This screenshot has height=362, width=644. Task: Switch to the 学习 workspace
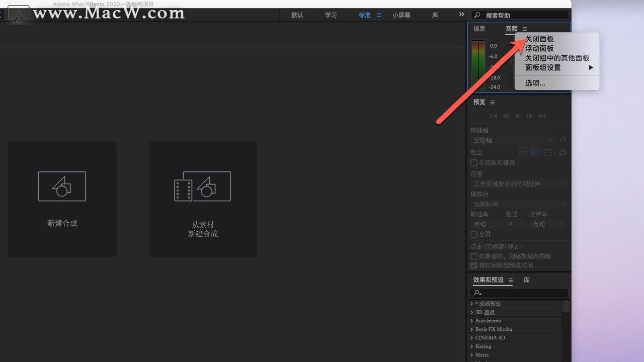331,15
